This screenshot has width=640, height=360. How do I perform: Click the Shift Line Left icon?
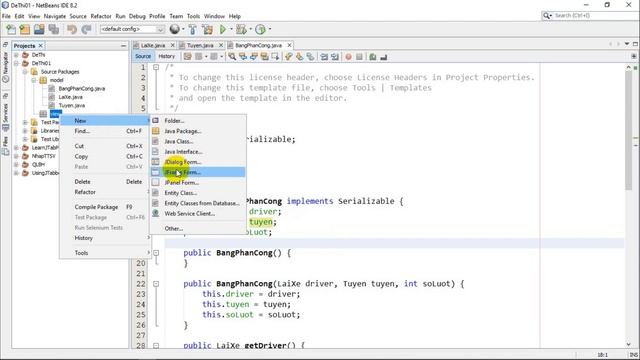pyautogui.click(x=324, y=57)
